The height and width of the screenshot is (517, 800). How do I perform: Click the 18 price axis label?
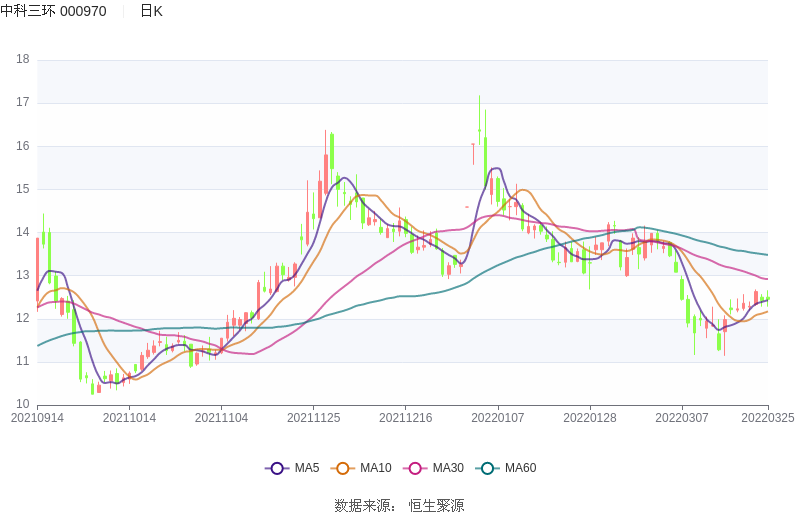click(22, 59)
